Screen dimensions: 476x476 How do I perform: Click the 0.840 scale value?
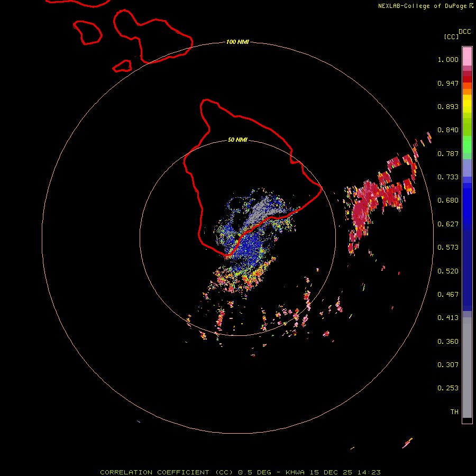[448, 130]
